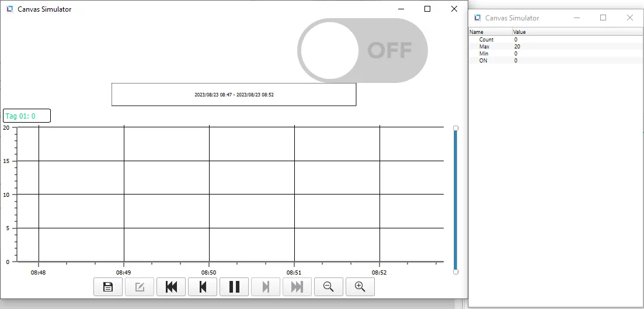Jump to the start with the rewind button
Screen dimensions: 644x309
point(171,287)
